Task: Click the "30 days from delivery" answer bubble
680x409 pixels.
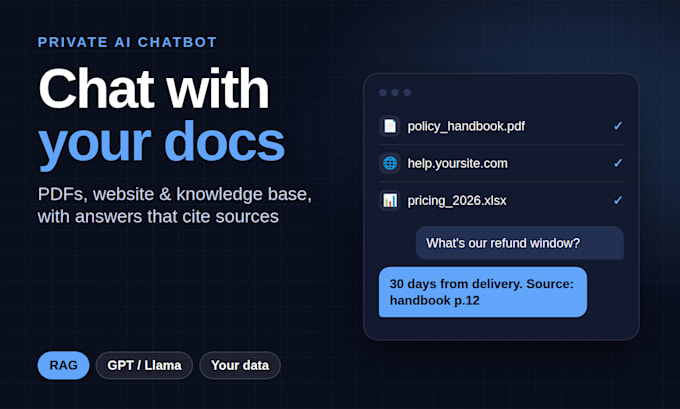Action: 483,292
